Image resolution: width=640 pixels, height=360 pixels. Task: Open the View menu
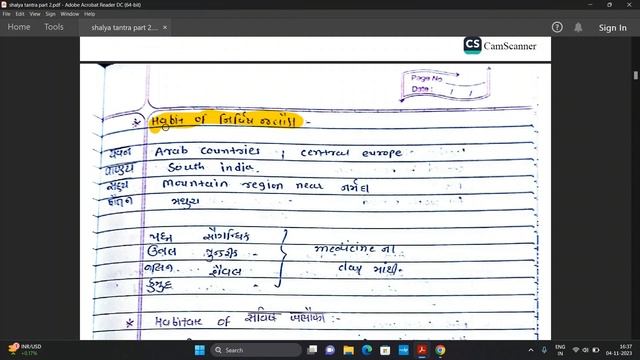click(x=35, y=14)
